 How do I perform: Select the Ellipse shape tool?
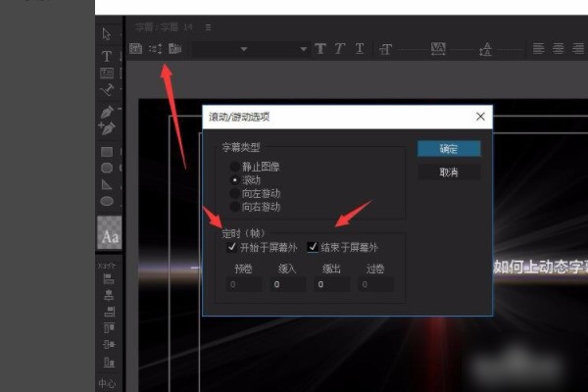107,168
